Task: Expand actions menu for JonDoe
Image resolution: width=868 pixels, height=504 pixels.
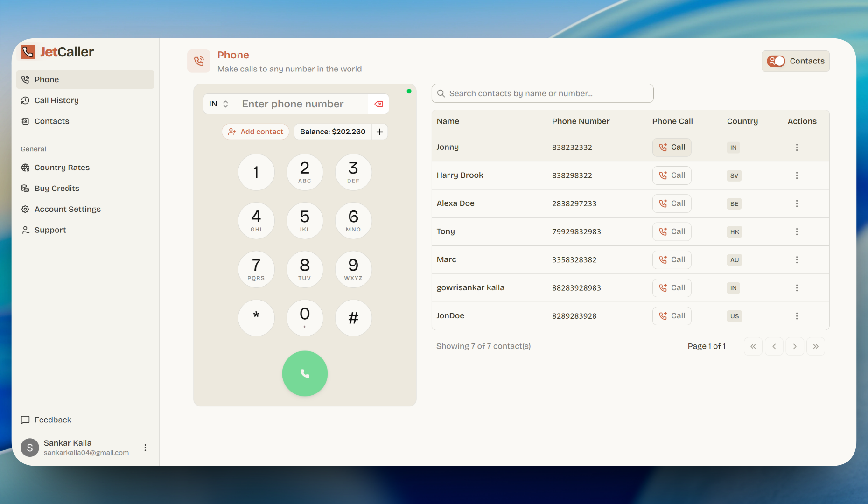Action: 797,316
